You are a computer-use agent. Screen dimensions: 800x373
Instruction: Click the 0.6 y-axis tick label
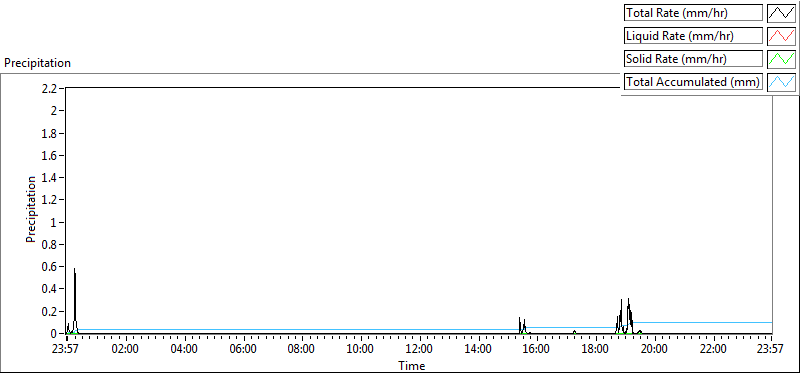[x=49, y=267]
